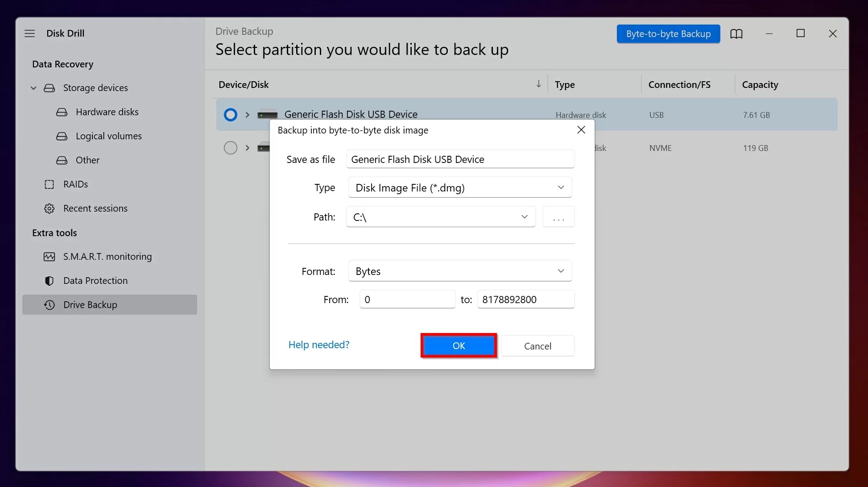The width and height of the screenshot is (868, 487).
Task: Click the Save as file name field
Action: [x=459, y=159]
